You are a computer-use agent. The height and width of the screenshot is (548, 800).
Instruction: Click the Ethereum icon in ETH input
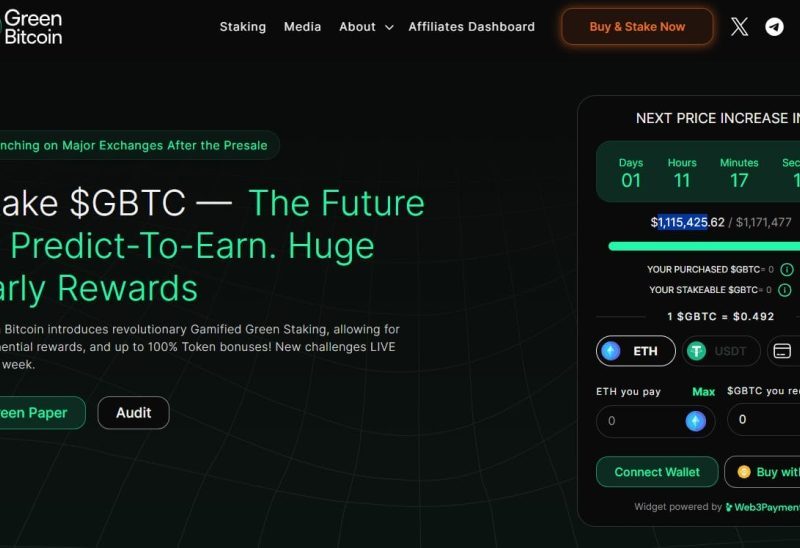tap(695, 421)
